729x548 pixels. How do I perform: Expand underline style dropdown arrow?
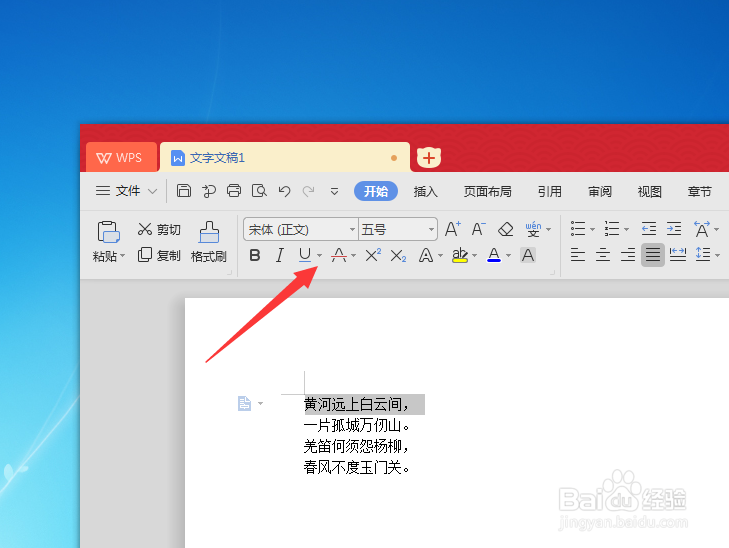319,255
